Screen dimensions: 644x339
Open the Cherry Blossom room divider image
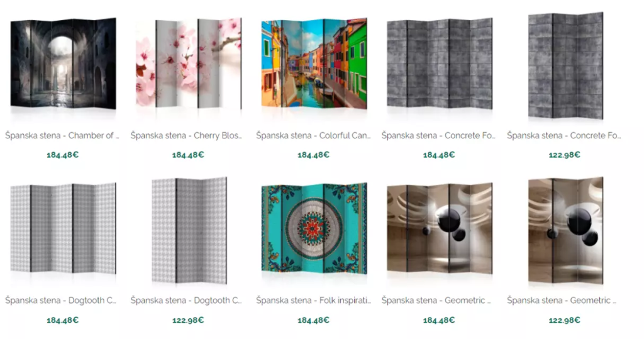pyautogui.click(x=189, y=63)
